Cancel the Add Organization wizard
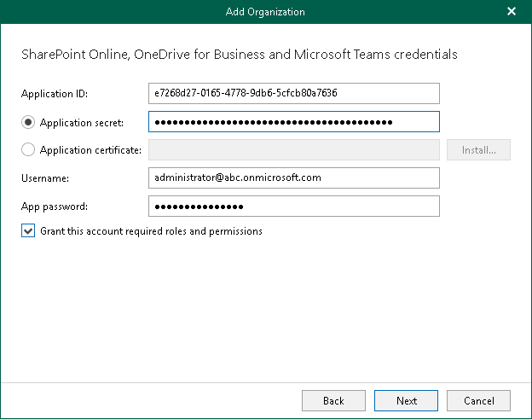The height and width of the screenshot is (419, 532). 478,401
